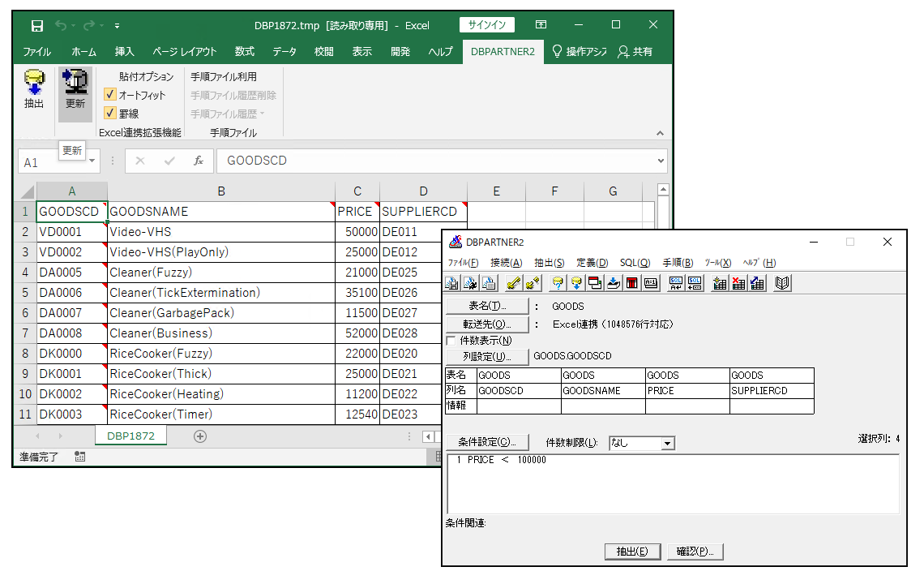The width and height of the screenshot is (924, 584).
Task: Select the DBP1872 sheet tab
Action: tap(130, 436)
